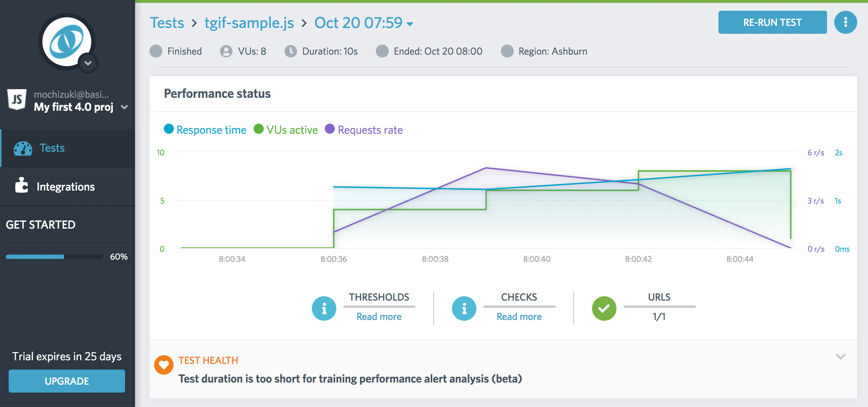Toggle the Requests rate chart series
868x407 pixels.
[x=364, y=130]
